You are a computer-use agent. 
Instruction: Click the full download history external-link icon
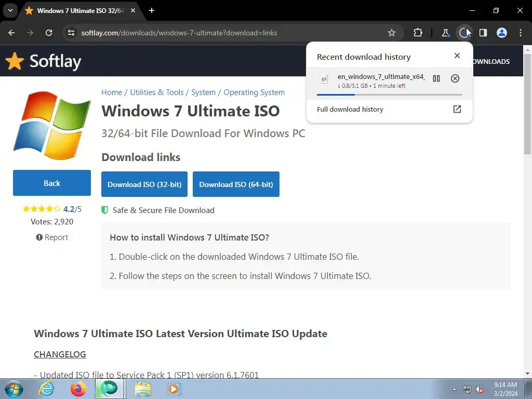coord(457,109)
